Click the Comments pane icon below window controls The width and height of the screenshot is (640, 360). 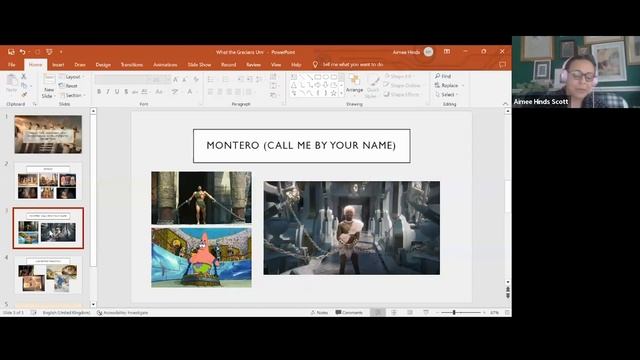pos(502,64)
